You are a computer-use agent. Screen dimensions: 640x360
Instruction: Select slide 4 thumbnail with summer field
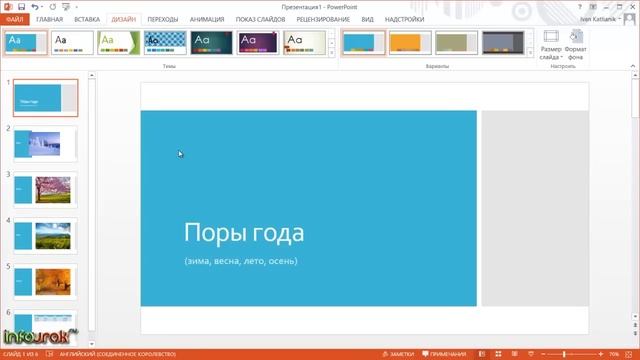pyautogui.click(x=45, y=236)
